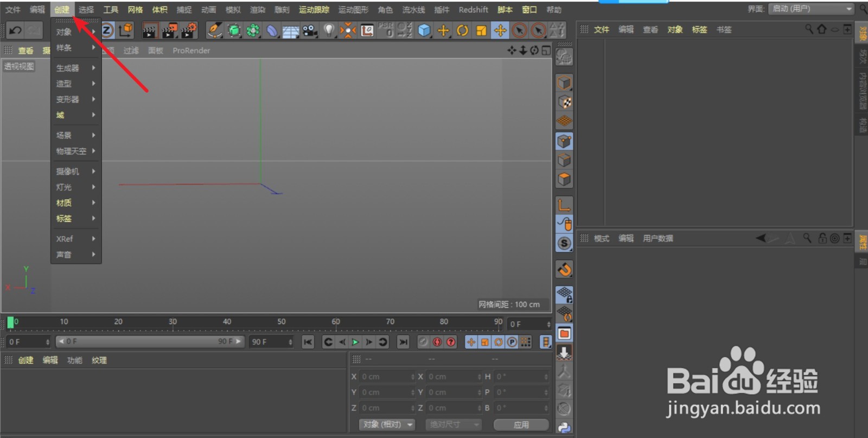Click the Viewport Solo S icon
868x438 pixels.
coord(564,243)
